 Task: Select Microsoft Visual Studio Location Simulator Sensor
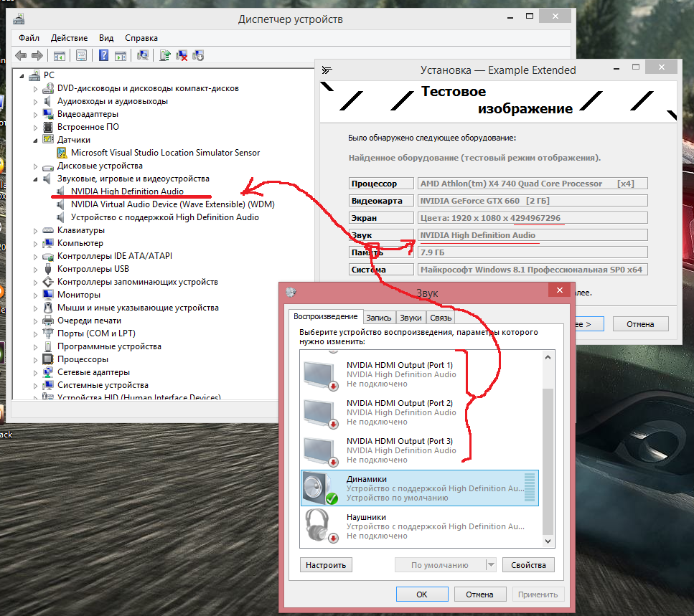[165, 153]
